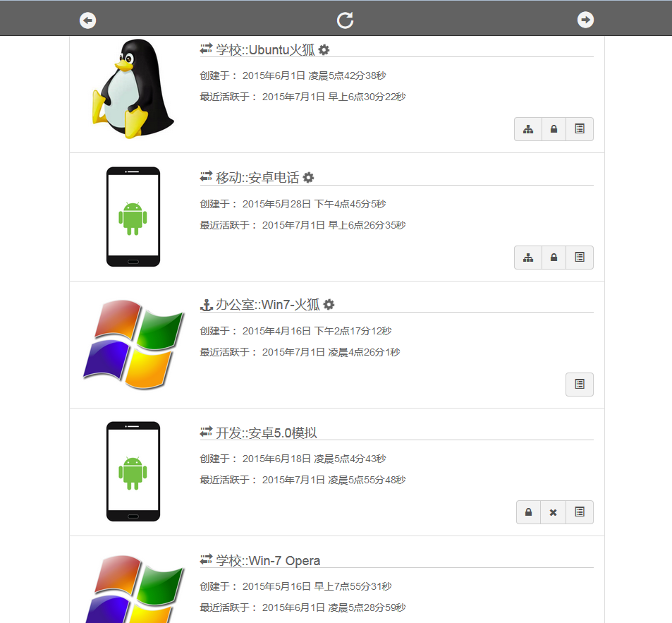Image resolution: width=672 pixels, height=623 pixels.
Task: Open list button for 办公室::Win7-火狐 device
Action: click(x=580, y=385)
